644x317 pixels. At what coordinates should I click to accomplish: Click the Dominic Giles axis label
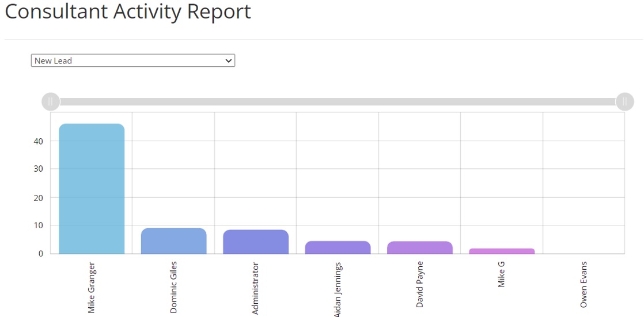click(x=173, y=287)
